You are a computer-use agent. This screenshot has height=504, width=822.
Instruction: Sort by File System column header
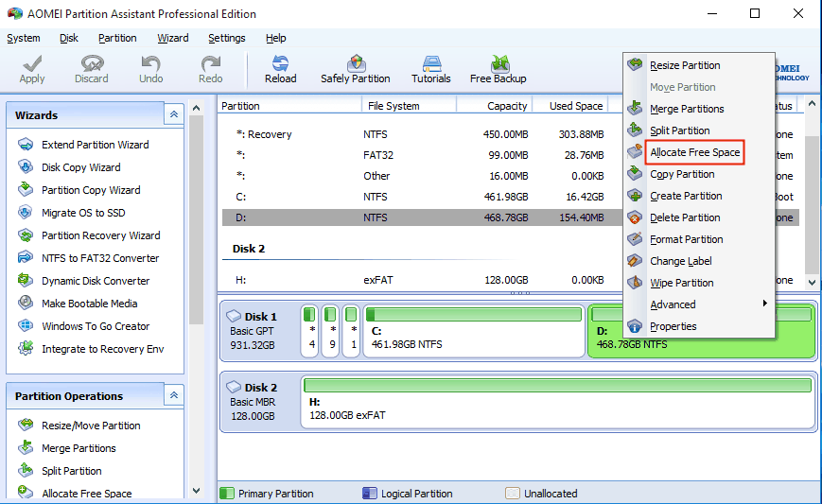[x=409, y=106]
